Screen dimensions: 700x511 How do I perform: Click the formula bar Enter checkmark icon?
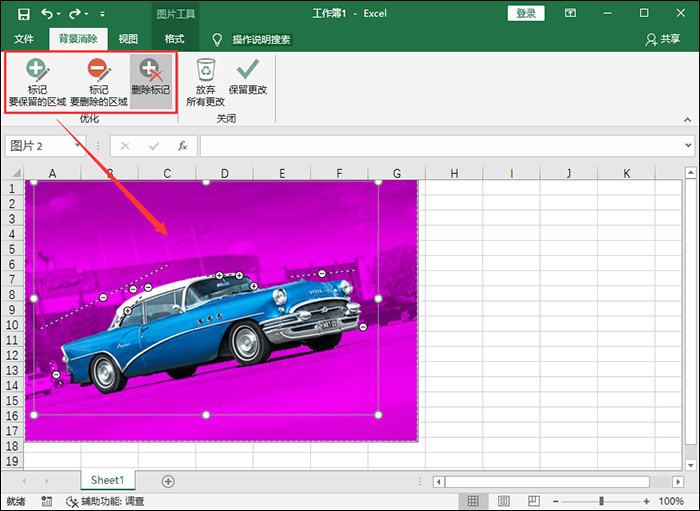tap(154, 146)
